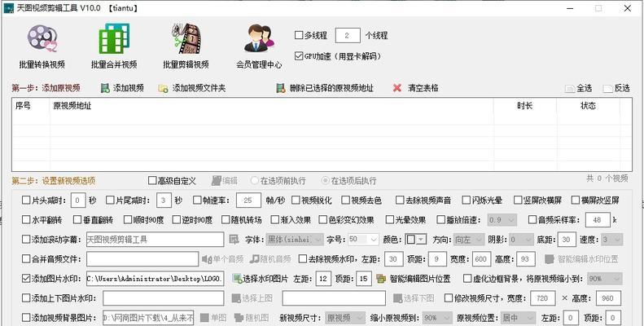Click 智能编辑水印位置 icon

click(550, 259)
